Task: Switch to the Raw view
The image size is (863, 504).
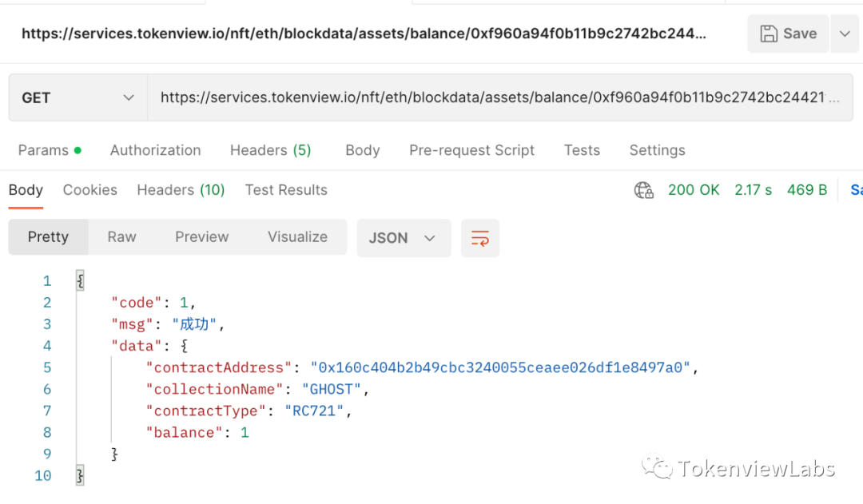Action: [121, 237]
